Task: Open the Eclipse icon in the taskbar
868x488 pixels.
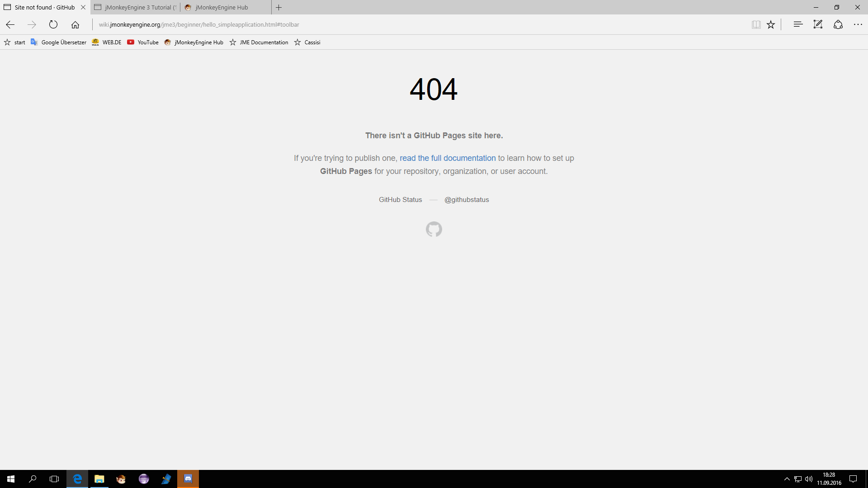Action: [144, 479]
